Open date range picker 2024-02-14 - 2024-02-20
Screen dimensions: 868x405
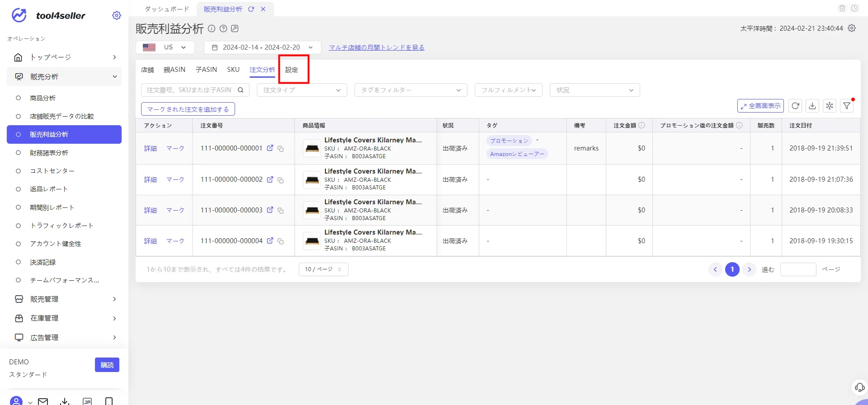click(262, 47)
